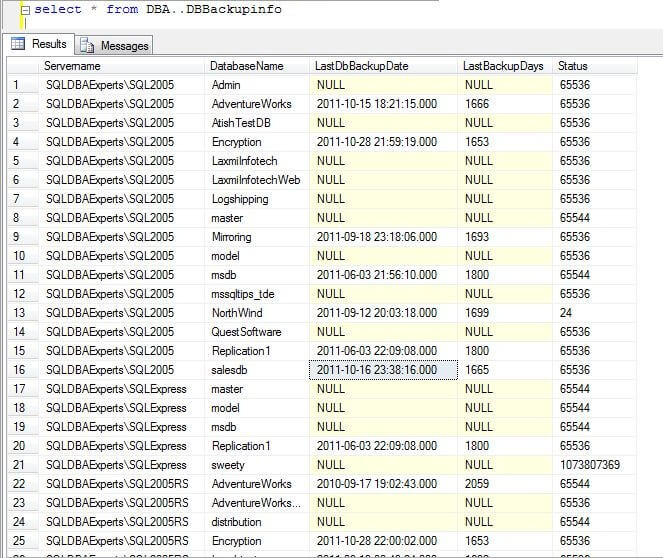Click the NULL backup date in row 1
The width and height of the screenshot is (663, 558).
coord(384,85)
